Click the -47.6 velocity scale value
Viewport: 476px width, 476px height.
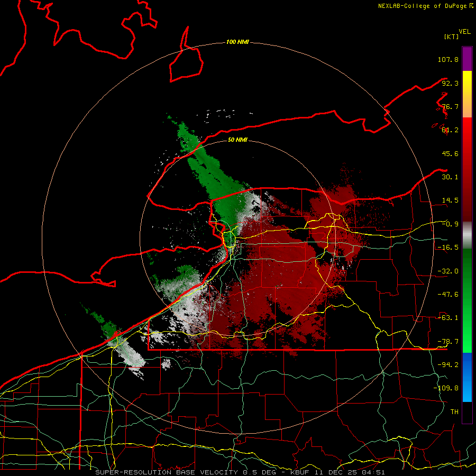tap(448, 295)
